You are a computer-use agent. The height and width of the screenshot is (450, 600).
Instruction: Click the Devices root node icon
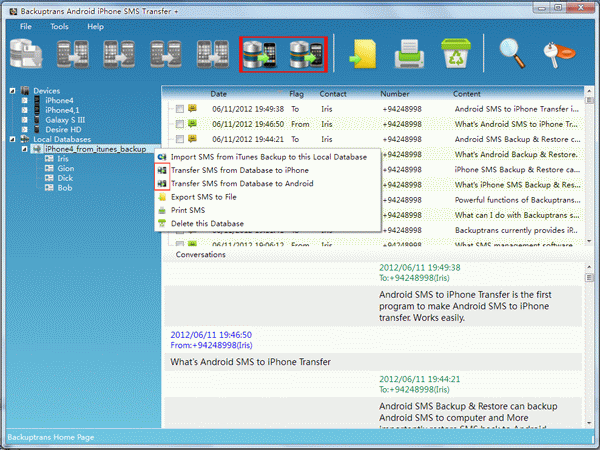(x=25, y=91)
